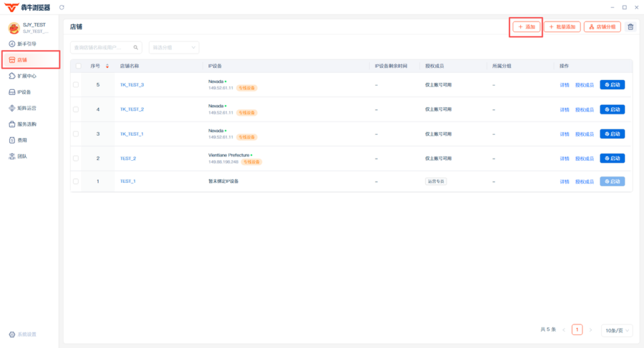This screenshot has height=348, width=644.
Task: Check the box for TK_TEST_3 row
Action: point(75,85)
